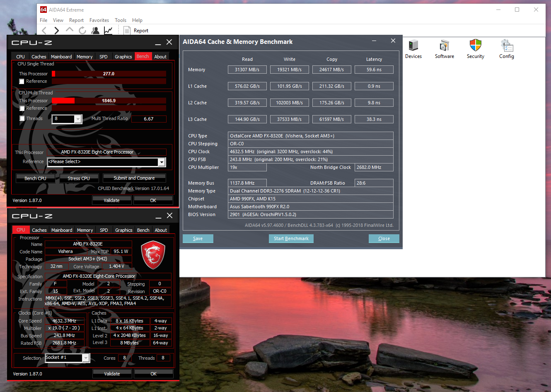Click multi thread score bar showing 1846.9
This screenshot has width=551, height=392.
coord(109,101)
